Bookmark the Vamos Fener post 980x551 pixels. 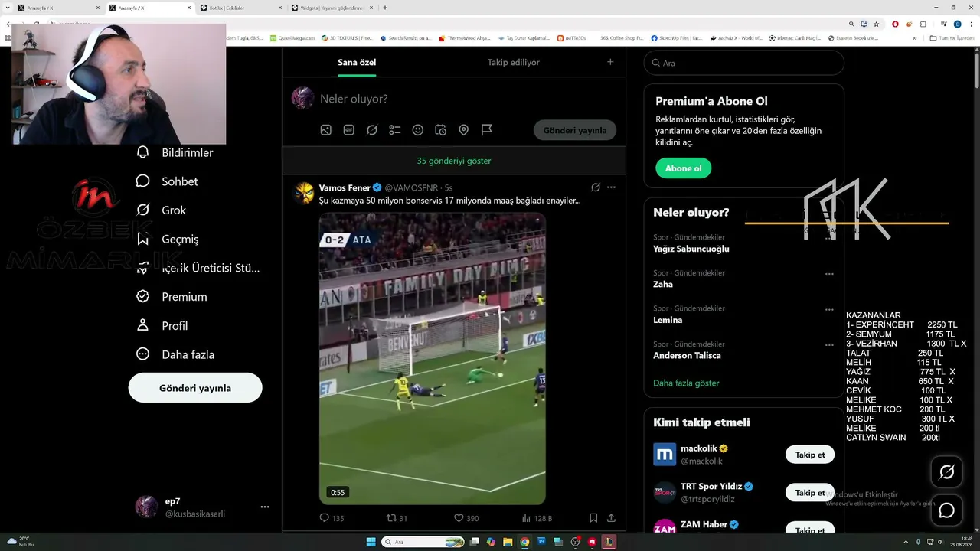(593, 518)
